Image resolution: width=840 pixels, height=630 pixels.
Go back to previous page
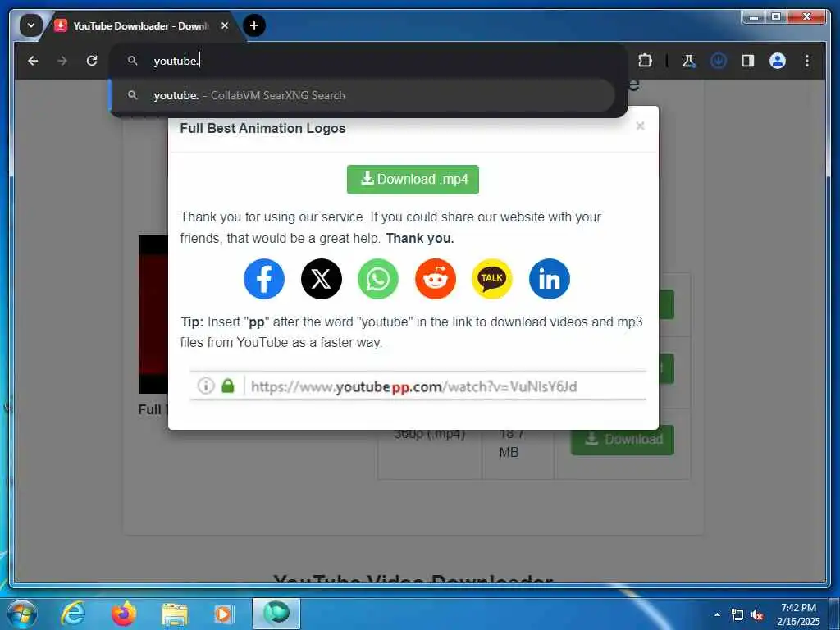point(33,61)
